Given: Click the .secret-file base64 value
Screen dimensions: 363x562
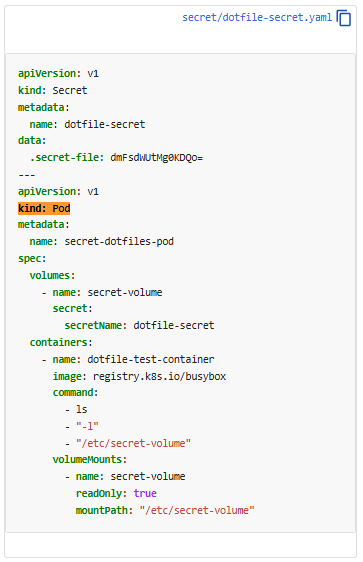Looking at the screenshot, I should pyautogui.click(x=157, y=158).
